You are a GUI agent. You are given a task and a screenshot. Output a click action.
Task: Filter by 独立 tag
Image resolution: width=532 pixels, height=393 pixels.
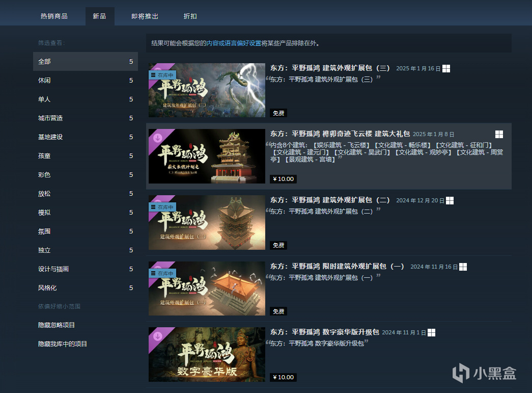pyautogui.click(x=86, y=250)
